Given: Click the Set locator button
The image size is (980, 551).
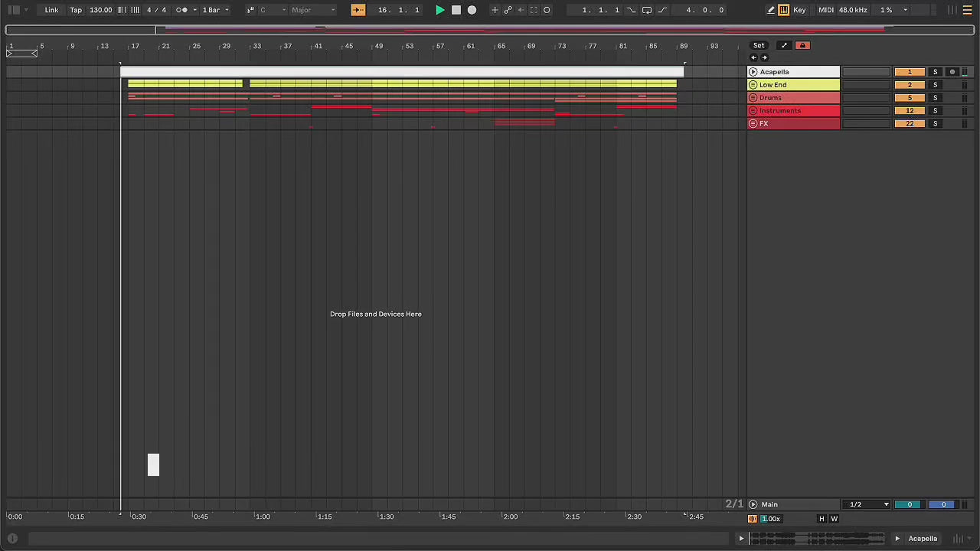Looking at the screenshot, I should pos(759,45).
